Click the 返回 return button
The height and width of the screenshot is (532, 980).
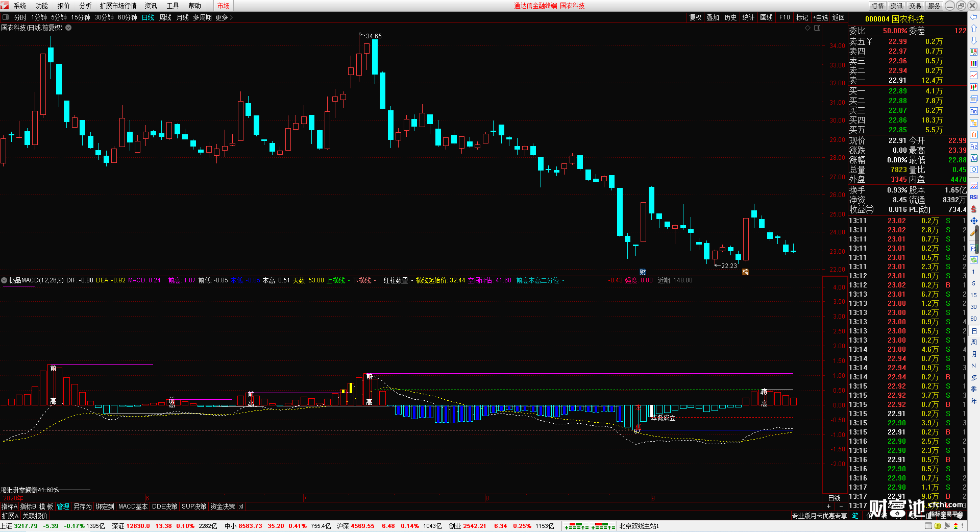[x=839, y=17]
